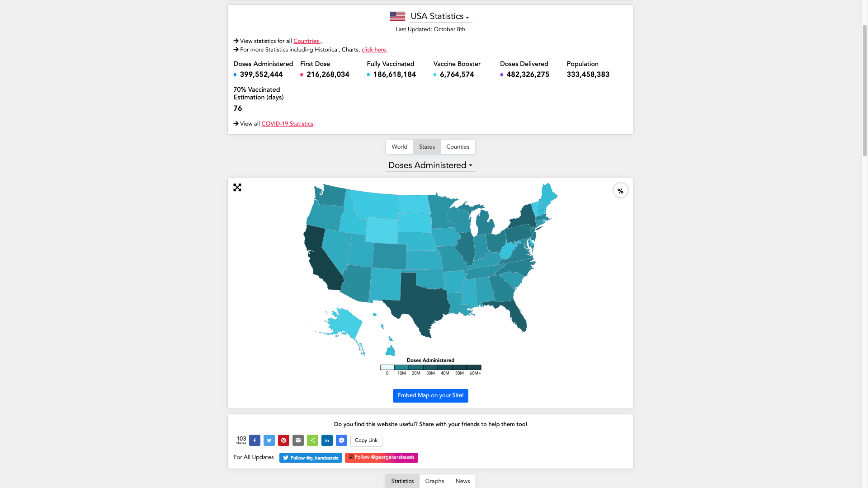Open the COVID-19 Statistics link
The image size is (868, 488).
pos(287,124)
